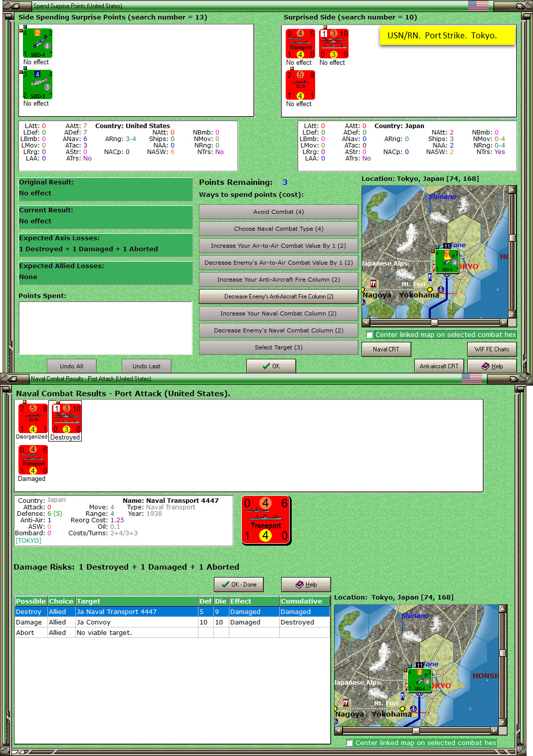
Task: Click Decrease Enemy's Anti-Aircraft Fire Column (2)
Action: pyautogui.click(x=279, y=297)
